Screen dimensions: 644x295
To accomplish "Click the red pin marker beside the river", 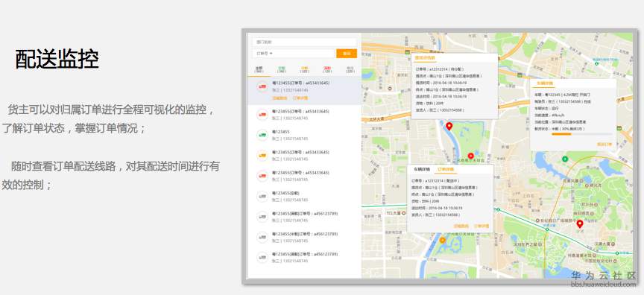I will (449, 126).
